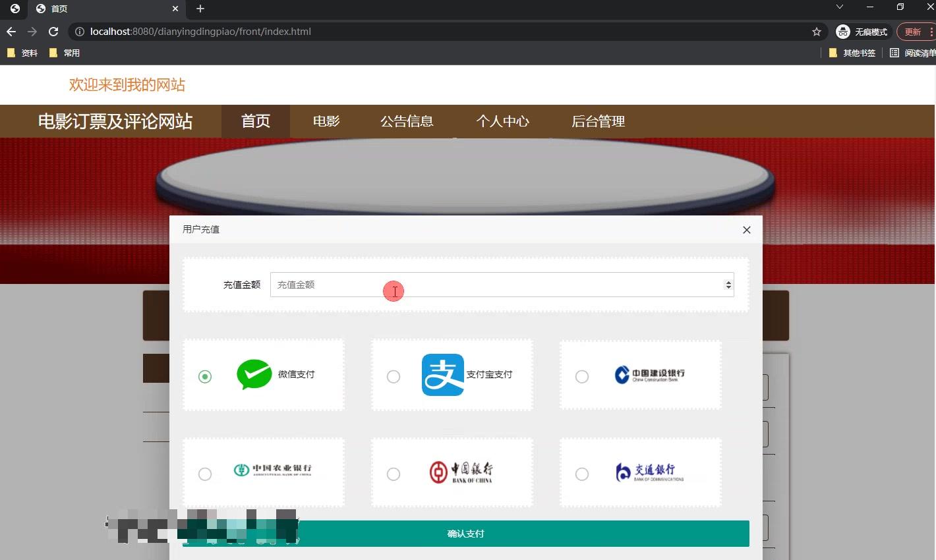Click the 微信支付 label text
Screen dimensions: 936x560
click(297, 374)
